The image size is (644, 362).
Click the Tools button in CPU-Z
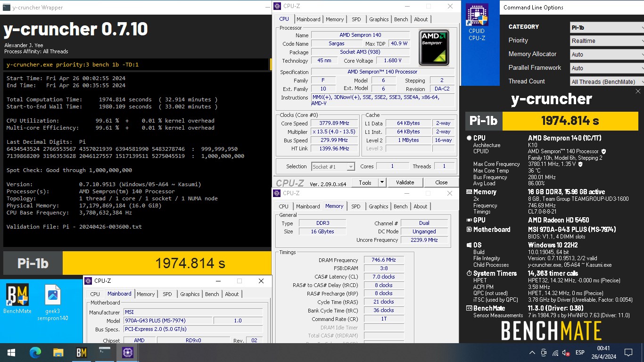[x=365, y=182]
